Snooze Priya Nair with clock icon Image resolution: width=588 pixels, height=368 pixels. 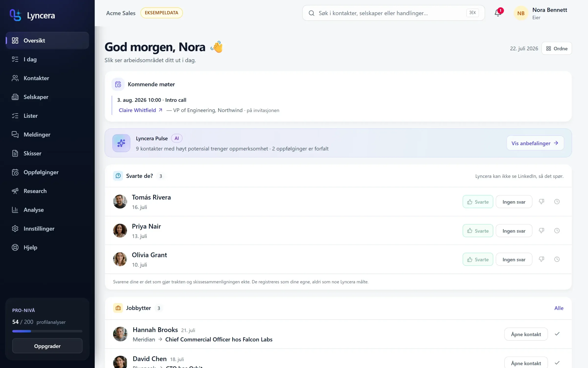coord(557,231)
